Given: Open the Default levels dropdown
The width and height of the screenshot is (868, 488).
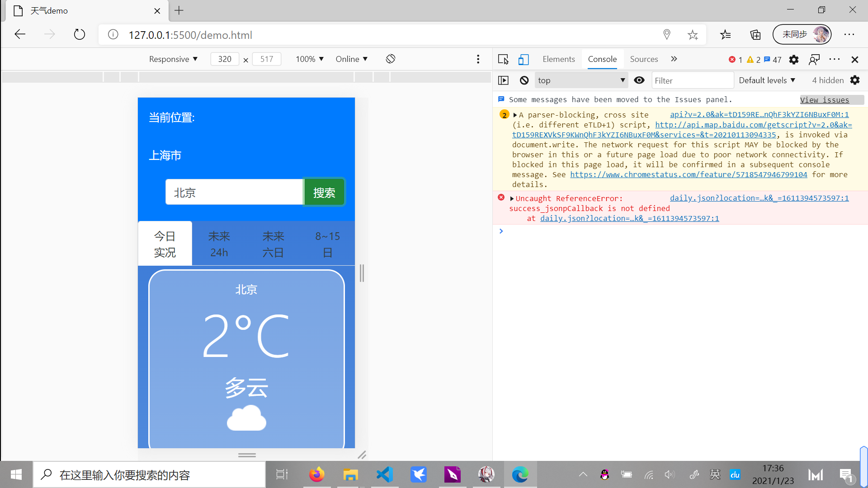Looking at the screenshot, I should [767, 80].
